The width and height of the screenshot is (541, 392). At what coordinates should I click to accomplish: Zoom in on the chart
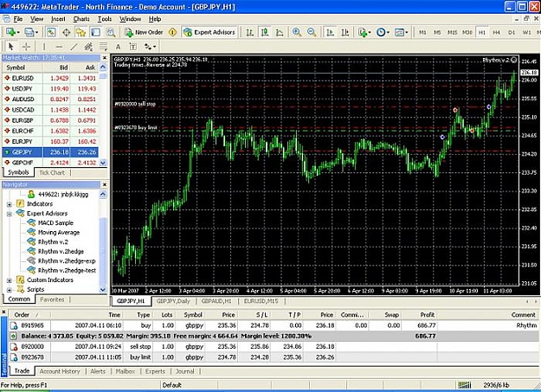[x=296, y=32]
